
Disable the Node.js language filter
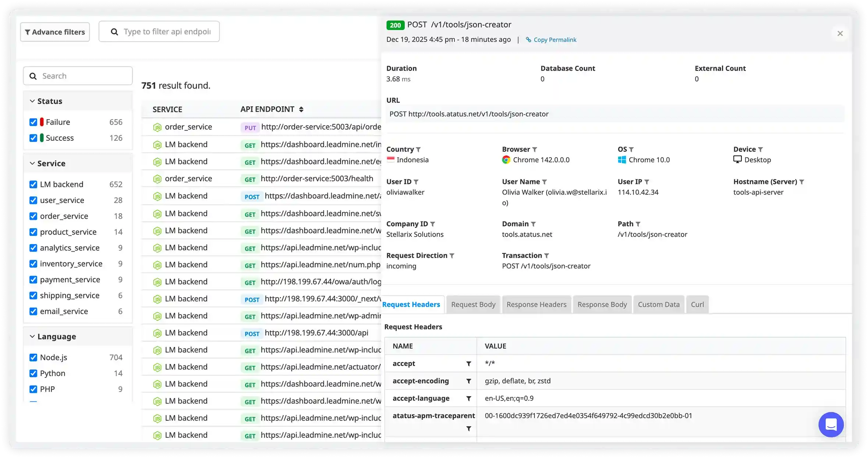33,357
